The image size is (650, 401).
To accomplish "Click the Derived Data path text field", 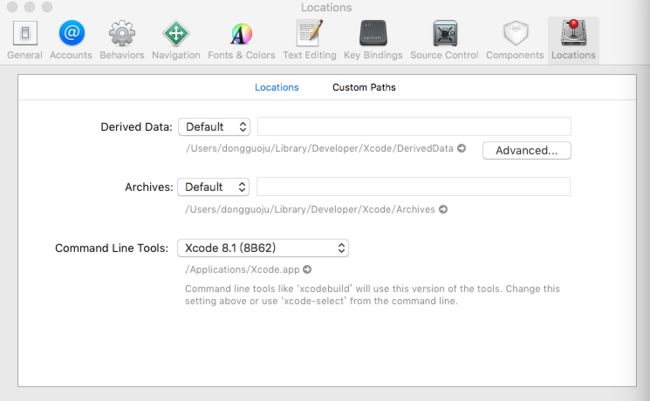I will [414, 126].
